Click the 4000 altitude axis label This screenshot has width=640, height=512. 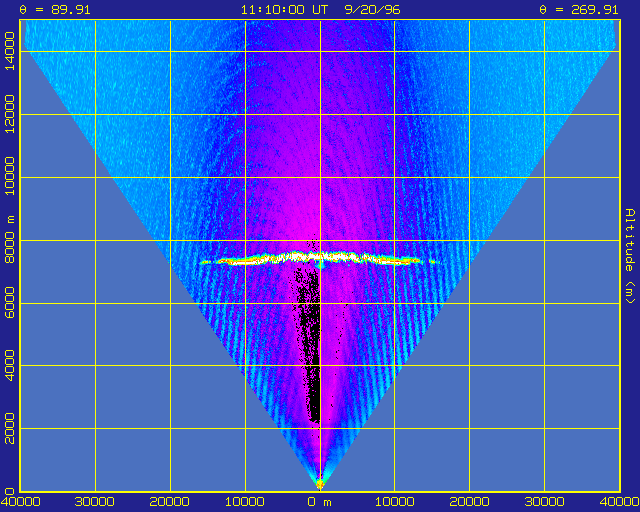point(9,365)
